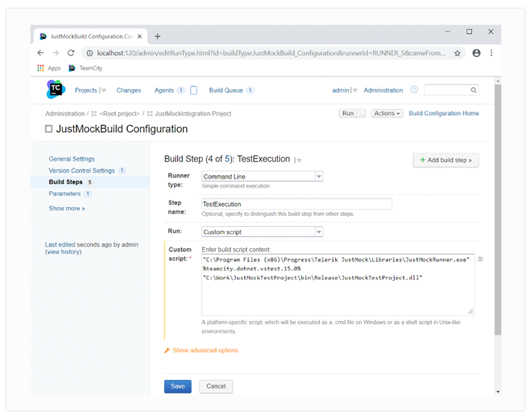
Task: Click the browser back arrow
Action: point(41,53)
